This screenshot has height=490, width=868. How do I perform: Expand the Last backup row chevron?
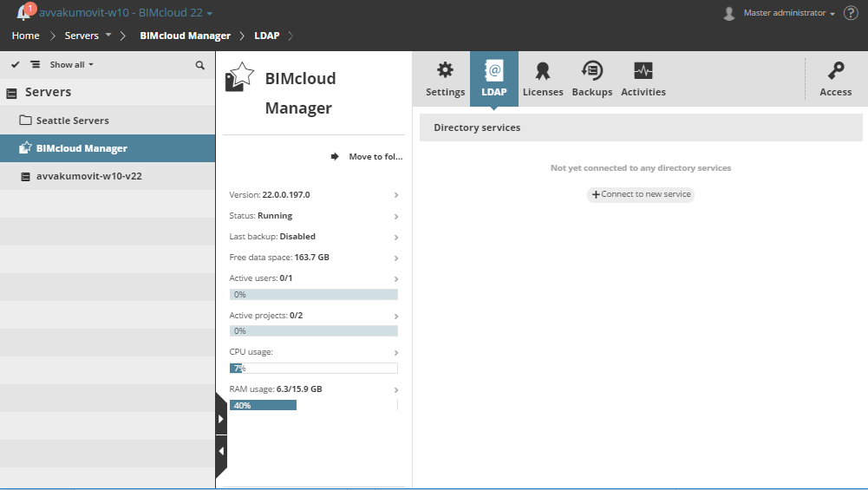(396, 238)
